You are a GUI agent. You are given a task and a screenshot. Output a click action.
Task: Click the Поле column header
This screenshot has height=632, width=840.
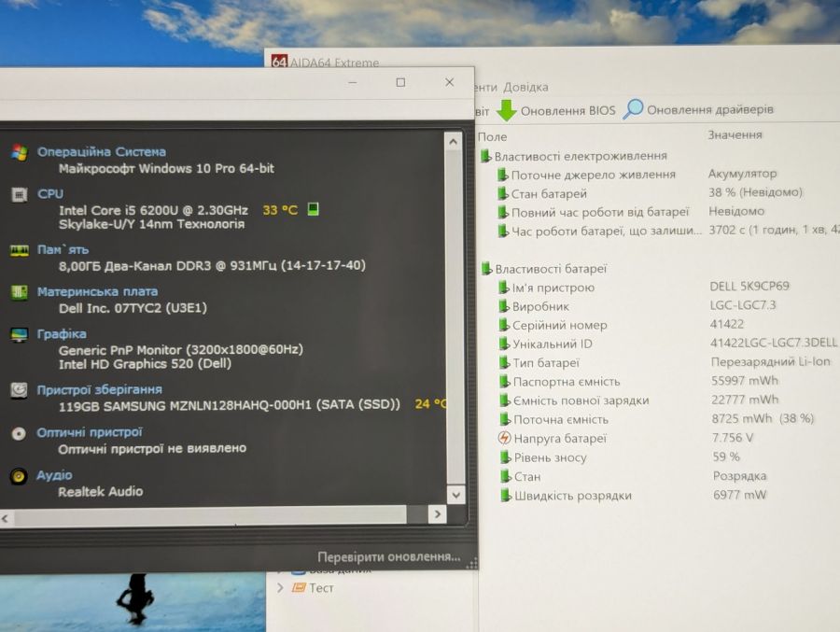pyautogui.click(x=492, y=136)
